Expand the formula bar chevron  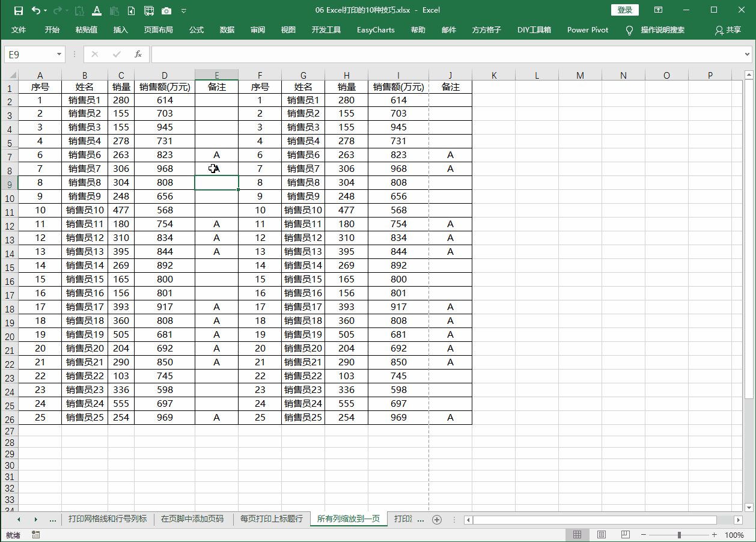(748, 54)
